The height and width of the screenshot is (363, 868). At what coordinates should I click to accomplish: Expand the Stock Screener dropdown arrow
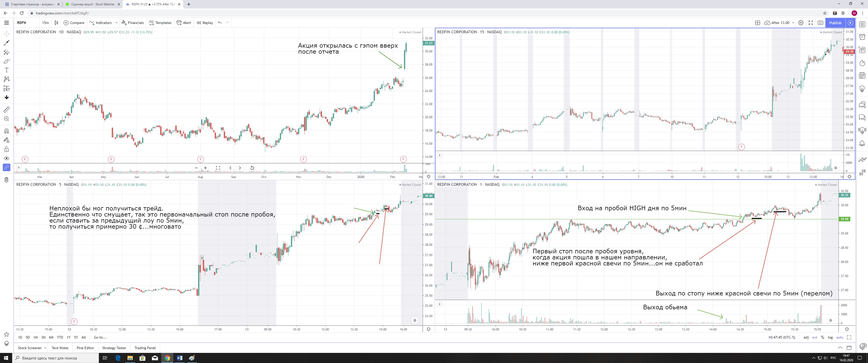[x=45, y=348]
